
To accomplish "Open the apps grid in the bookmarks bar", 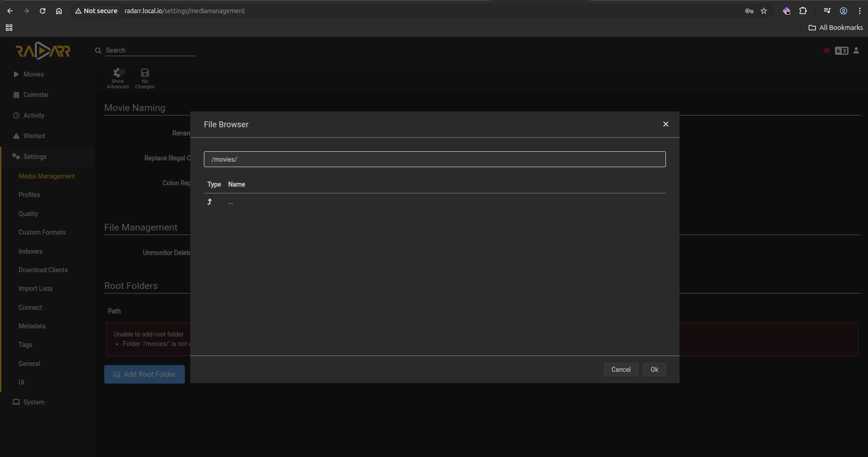I will (9, 28).
